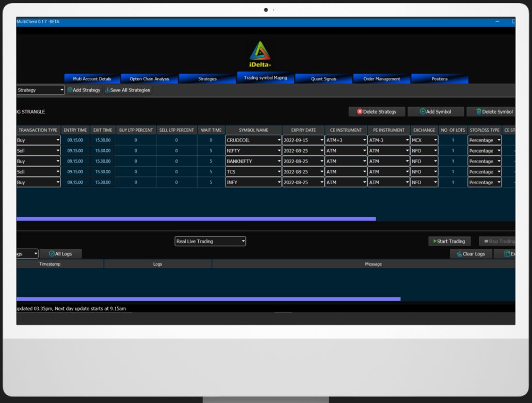
Task: Start trading with Start Trading button
Action: (x=449, y=241)
